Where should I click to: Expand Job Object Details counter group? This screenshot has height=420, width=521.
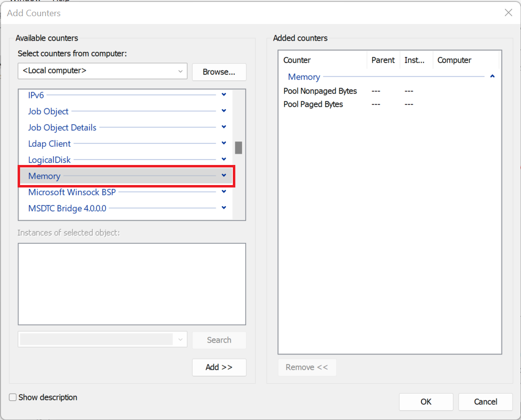(224, 127)
